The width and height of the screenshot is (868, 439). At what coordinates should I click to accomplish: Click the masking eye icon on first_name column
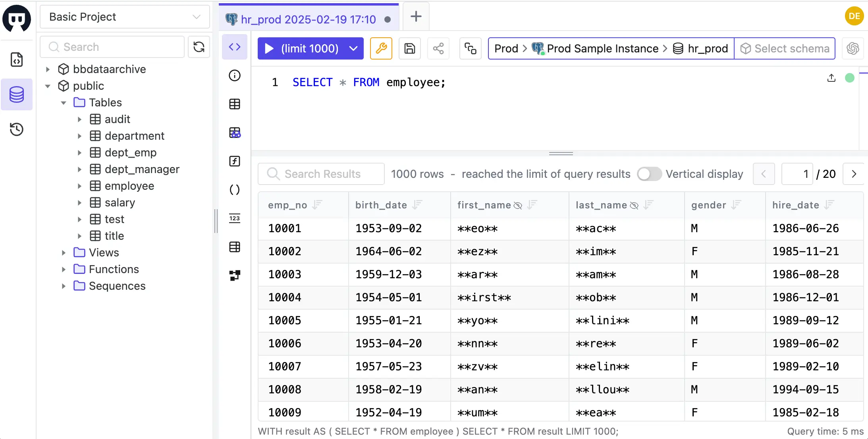click(x=518, y=205)
